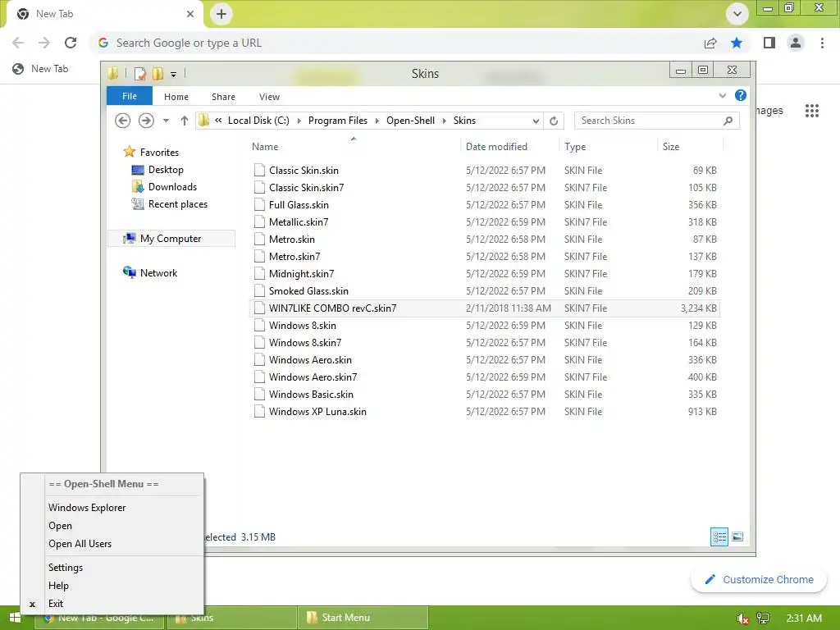The height and width of the screenshot is (630, 840).
Task: Sort by Size column header
Action: point(671,146)
